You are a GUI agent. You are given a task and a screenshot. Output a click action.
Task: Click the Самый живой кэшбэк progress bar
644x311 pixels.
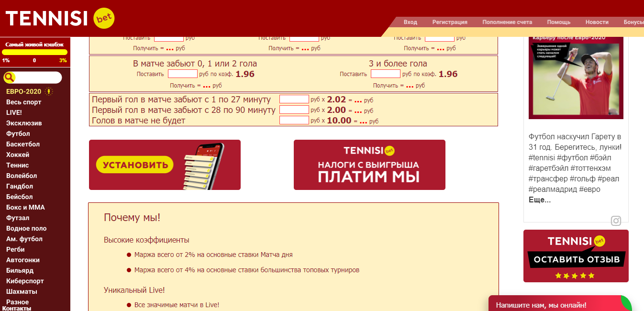tap(34, 52)
